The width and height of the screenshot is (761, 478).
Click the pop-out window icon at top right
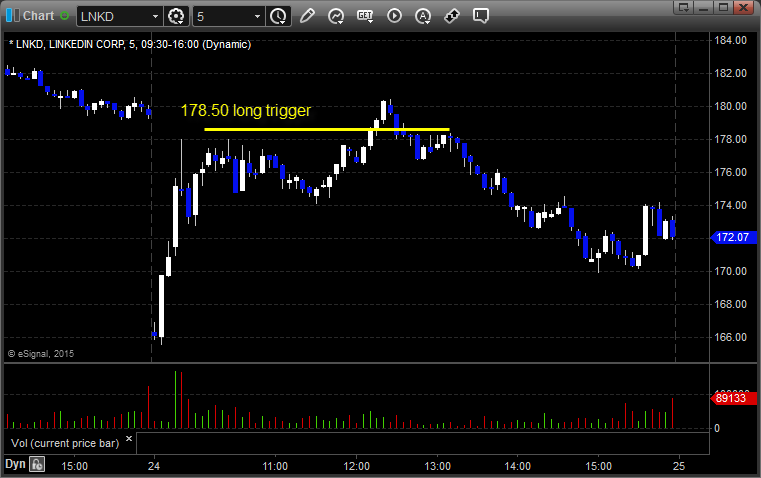click(x=684, y=7)
